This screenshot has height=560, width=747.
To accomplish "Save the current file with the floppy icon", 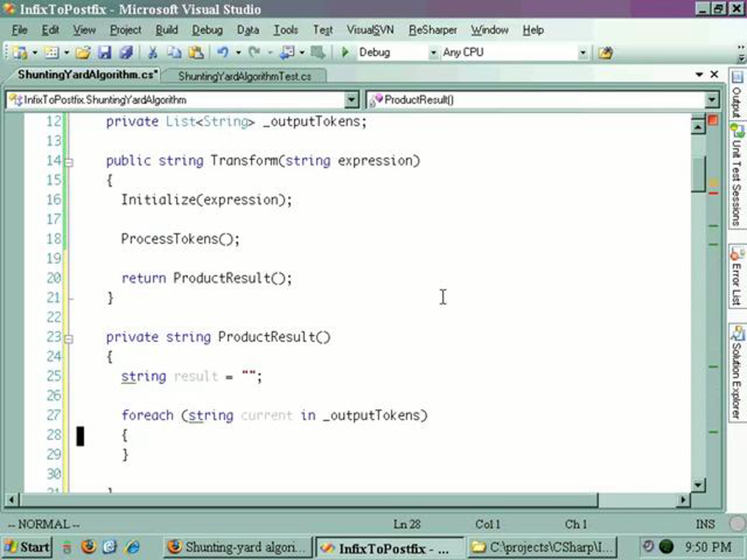I will [105, 53].
